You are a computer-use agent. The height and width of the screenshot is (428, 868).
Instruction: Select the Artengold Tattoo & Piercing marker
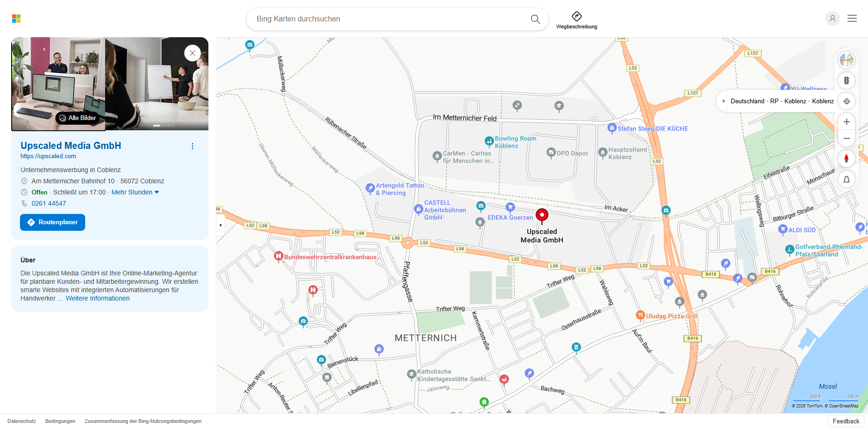[370, 188]
